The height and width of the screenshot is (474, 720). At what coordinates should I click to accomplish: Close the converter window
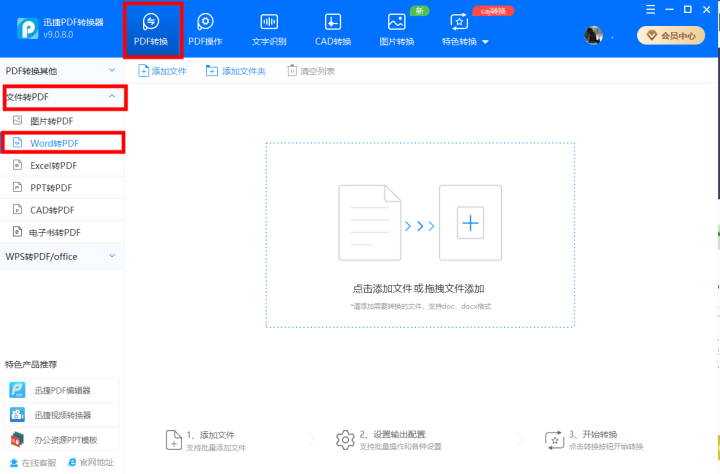pyautogui.click(x=707, y=10)
